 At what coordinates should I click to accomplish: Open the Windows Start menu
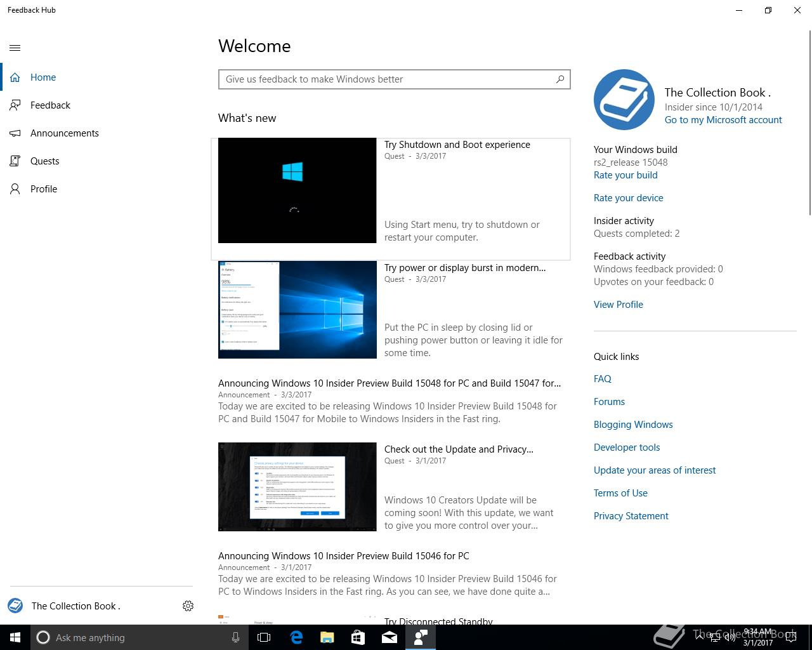(x=15, y=637)
